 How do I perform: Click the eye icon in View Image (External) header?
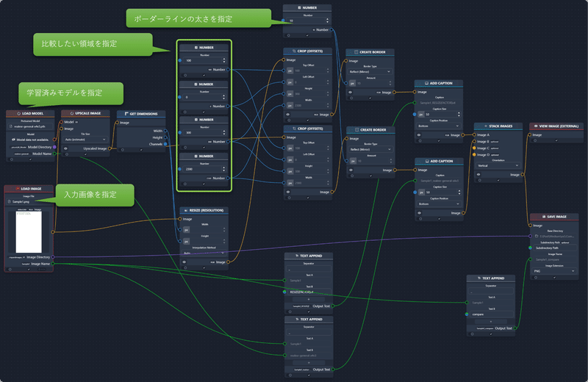tap(536, 126)
